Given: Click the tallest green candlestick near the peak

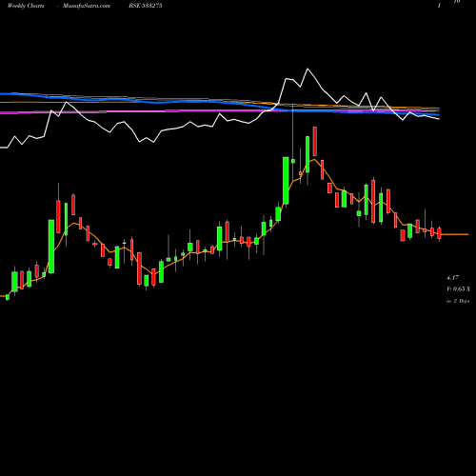Looking at the screenshot, I should click(x=286, y=181).
